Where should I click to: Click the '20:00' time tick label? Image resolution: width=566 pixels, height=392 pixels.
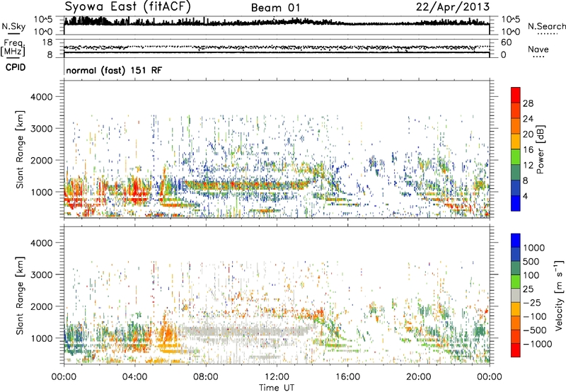point(418,377)
